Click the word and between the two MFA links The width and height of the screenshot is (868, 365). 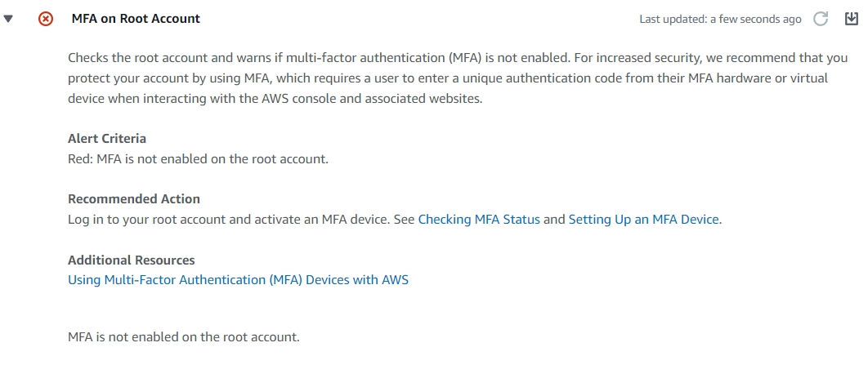[554, 220]
